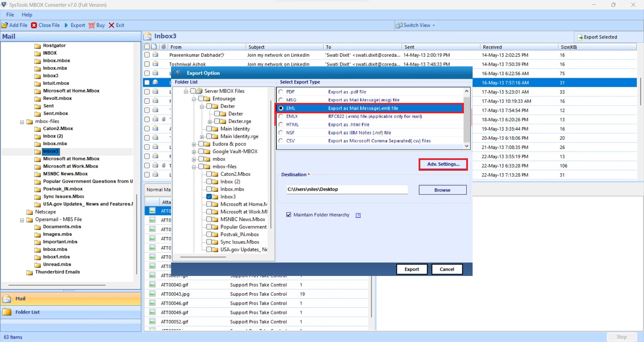Viewport: 644px width, 342px height.
Task: Click Hostgator folder icon in Mail tree
Action: pyautogui.click(x=38, y=46)
